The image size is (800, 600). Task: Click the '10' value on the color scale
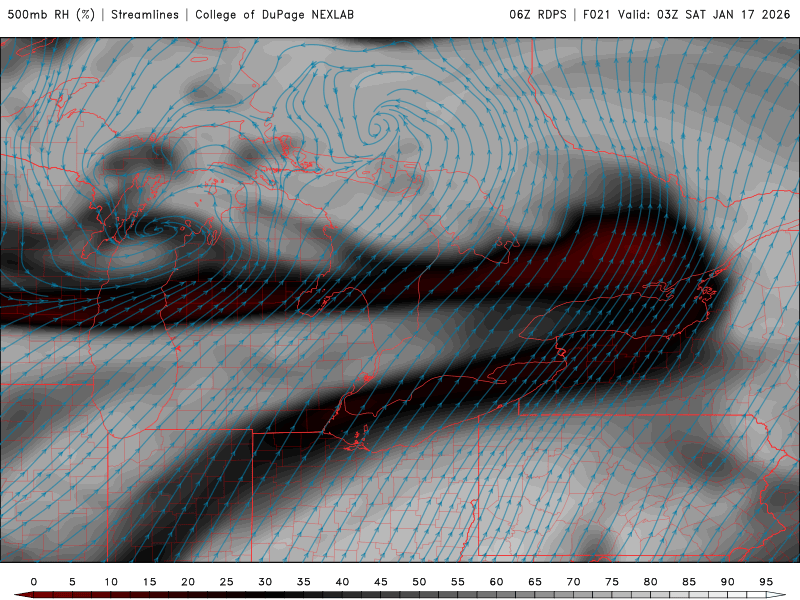tap(111, 582)
